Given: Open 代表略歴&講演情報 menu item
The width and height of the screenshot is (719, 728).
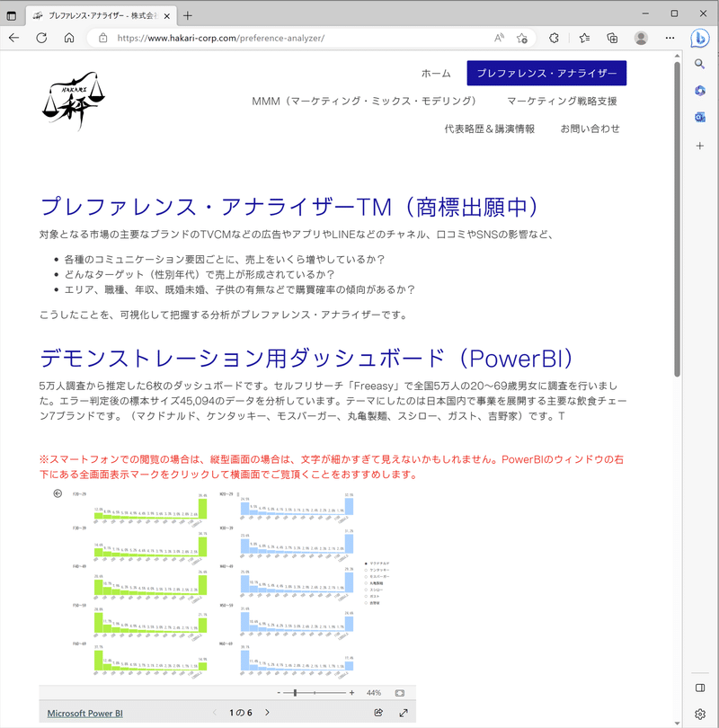Looking at the screenshot, I should click(x=490, y=129).
